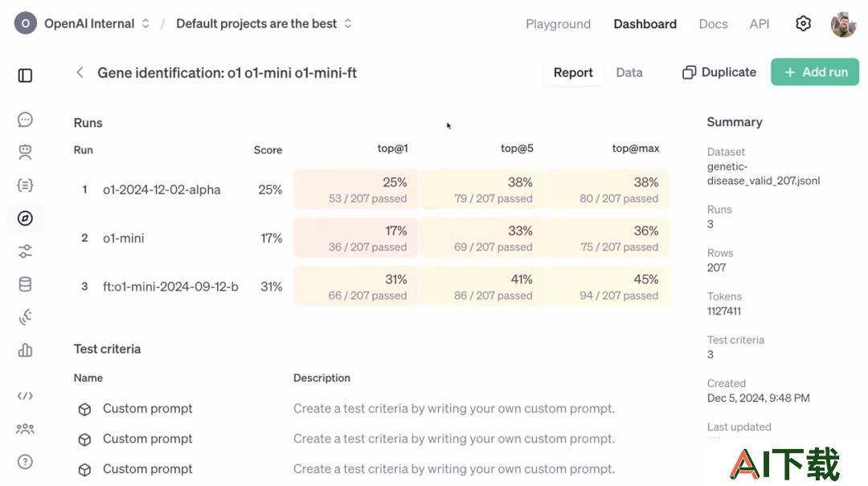This screenshot has width=868, height=486.
Task: Open the Storage database icon
Action: [25, 284]
